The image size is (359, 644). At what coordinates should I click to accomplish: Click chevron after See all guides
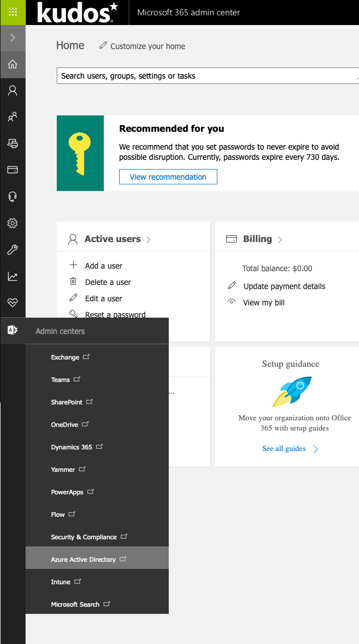(x=316, y=449)
